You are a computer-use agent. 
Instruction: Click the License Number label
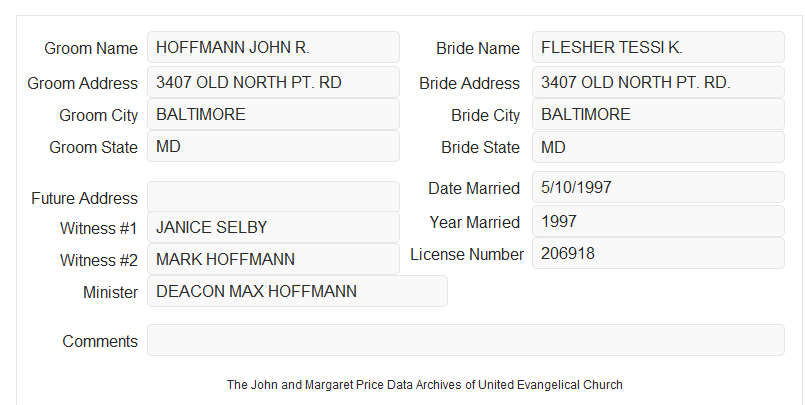tap(467, 254)
